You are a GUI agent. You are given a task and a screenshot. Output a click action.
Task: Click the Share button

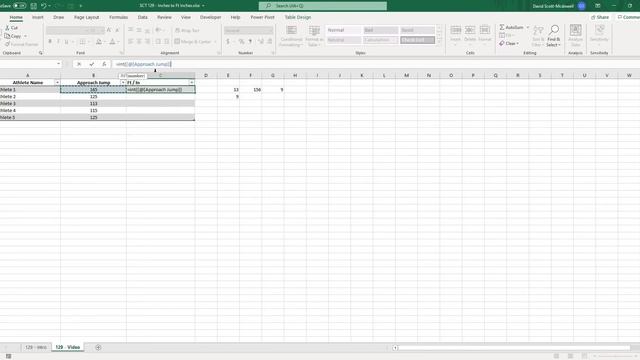pos(600,17)
